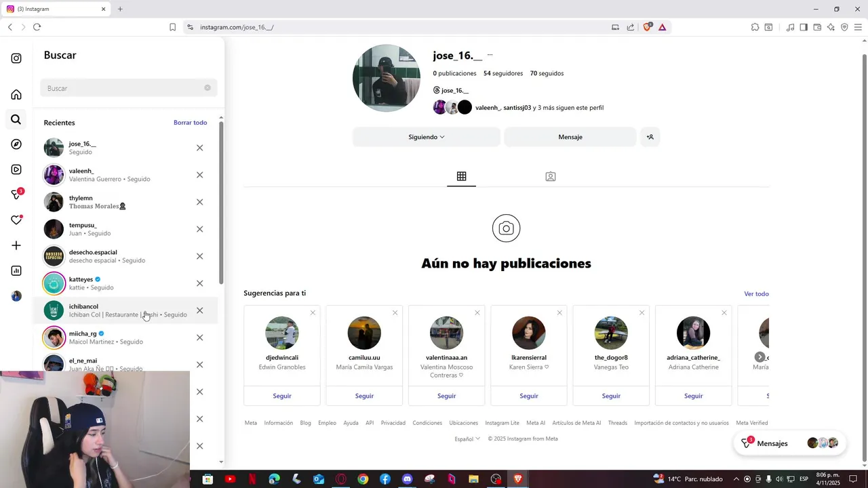Open Discord icon in taskbar

point(407,479)
